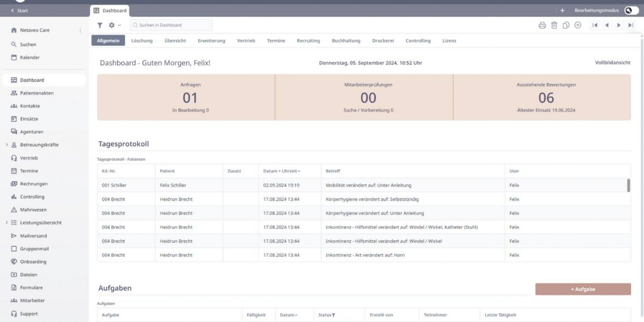Screen dimensions: 644x322
Task: Click the duplicate record icon
Action: (566, 25)
